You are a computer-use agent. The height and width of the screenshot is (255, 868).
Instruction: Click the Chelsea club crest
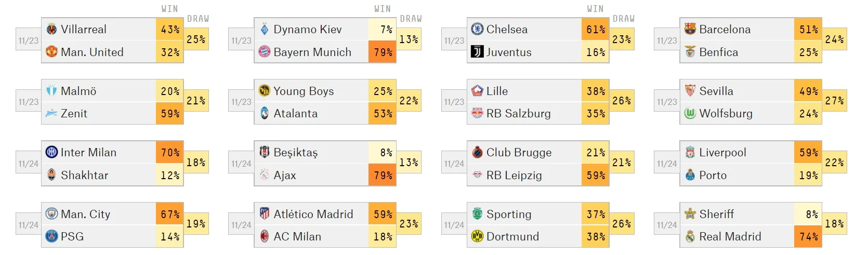[477, 30]
